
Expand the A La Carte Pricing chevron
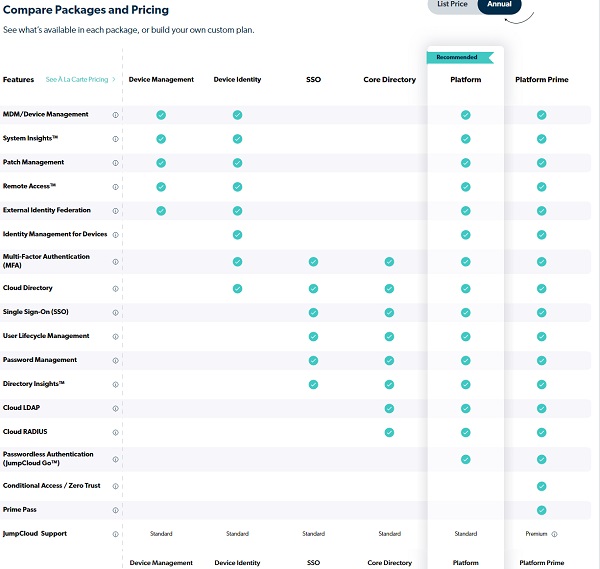pyautogui.click(x=114, y=79)
